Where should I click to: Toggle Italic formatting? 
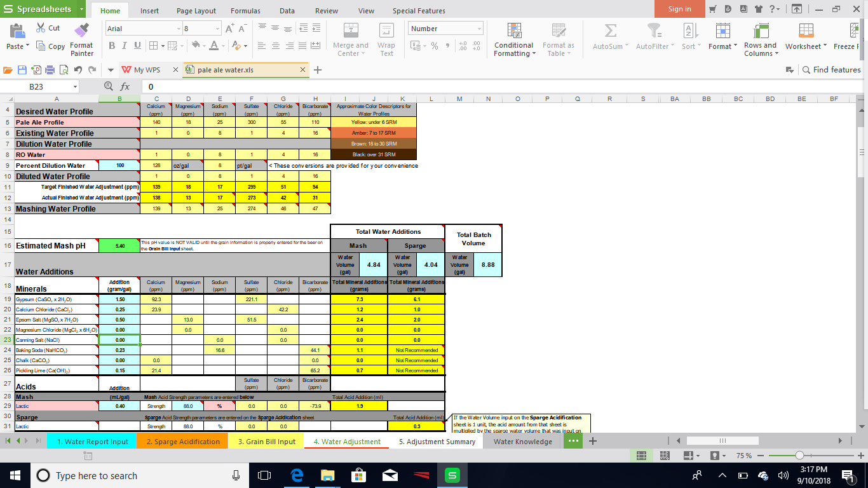click(126, 46)
